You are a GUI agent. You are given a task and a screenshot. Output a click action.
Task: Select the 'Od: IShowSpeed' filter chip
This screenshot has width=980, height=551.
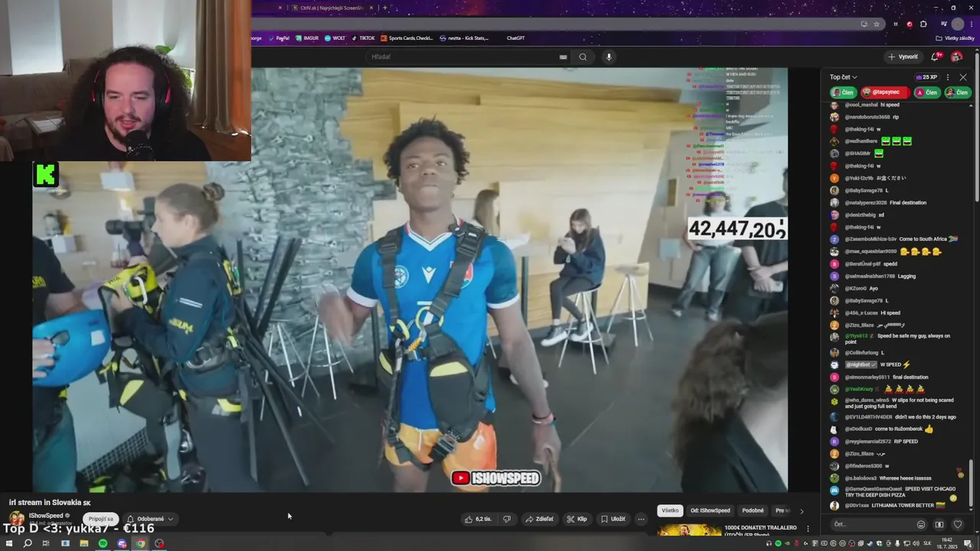(710, 510)
